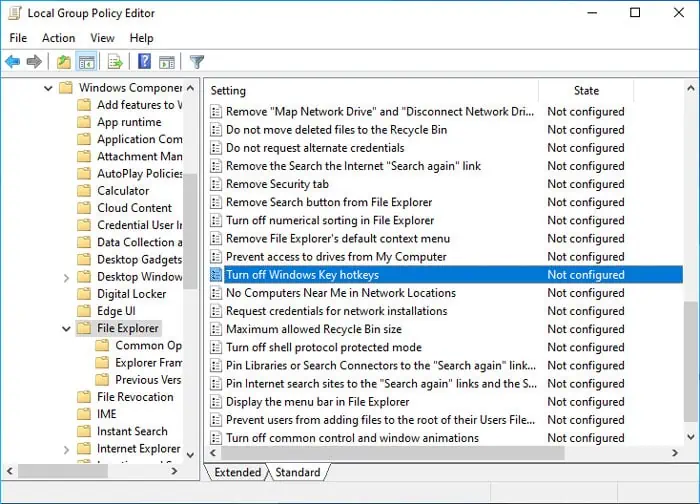Click tree pane horizontal scroll right arrow
700x504 pixels.
click(175, 471)
